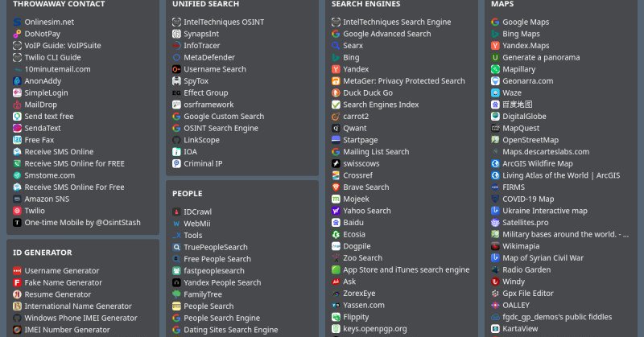This screenshot has width=644, height=337.
Task: Open the keys.openpgp.org link
Action: pos(375,329)
